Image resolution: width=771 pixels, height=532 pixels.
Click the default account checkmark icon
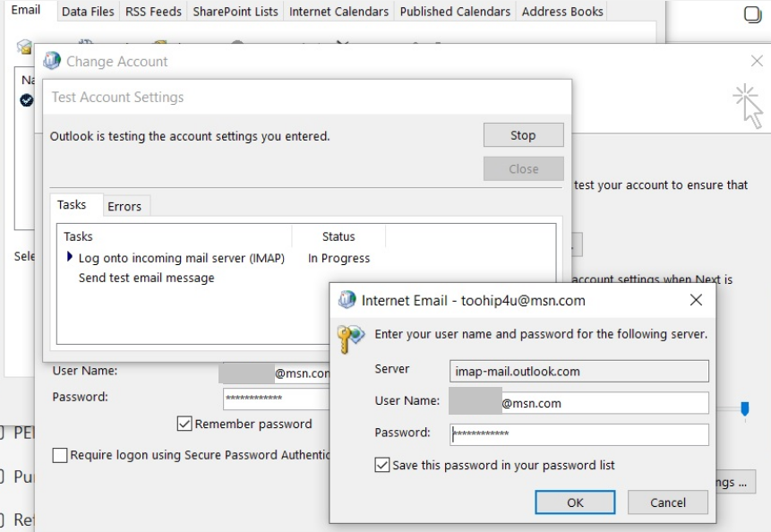[x=27, y=100]
